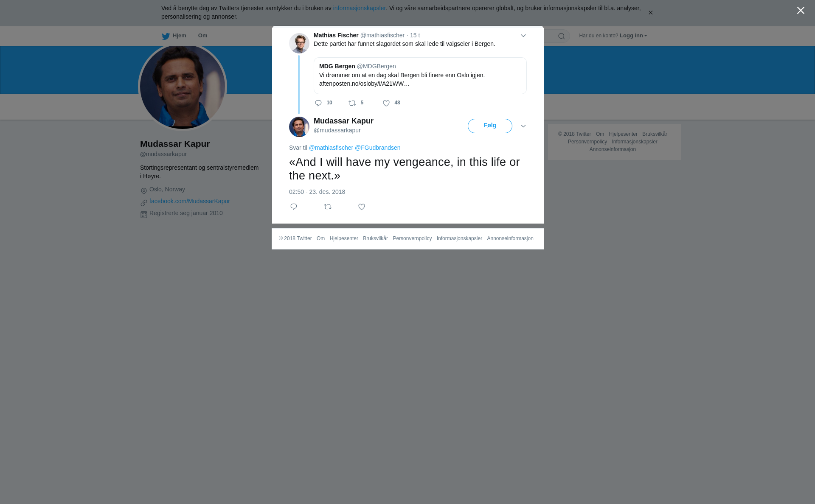815x504 pixels.
Task: Open facebook.com/MudassarKapur profile link
Action: 190,201
